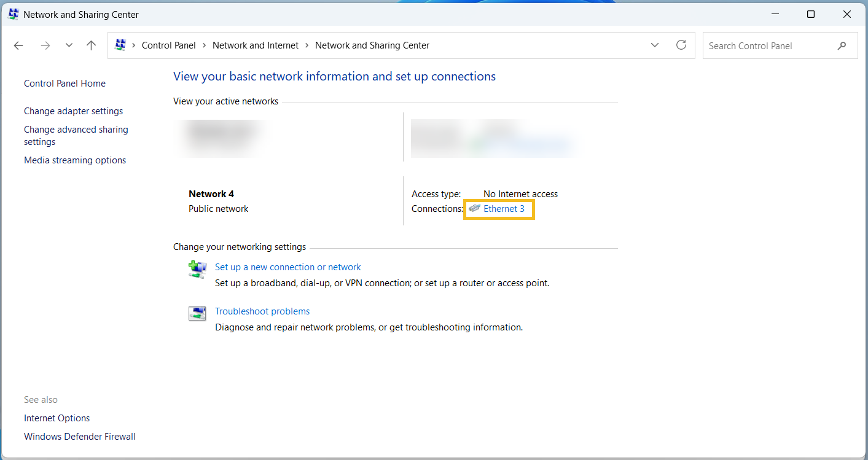
Task: Go back using the Back arrow
Action: click(18, 45)
